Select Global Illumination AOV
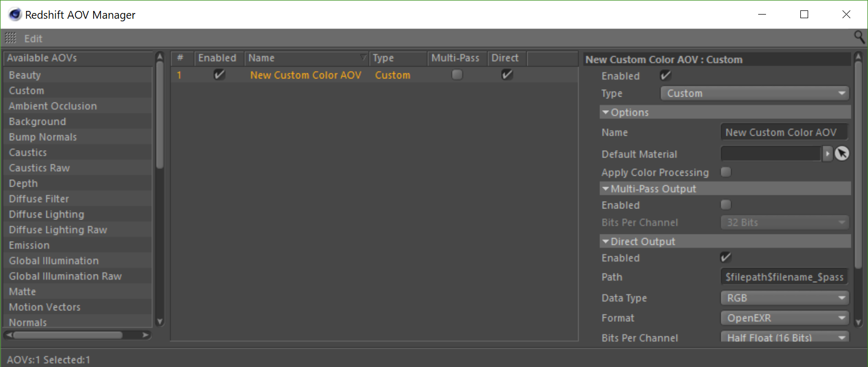 (78, 260)
